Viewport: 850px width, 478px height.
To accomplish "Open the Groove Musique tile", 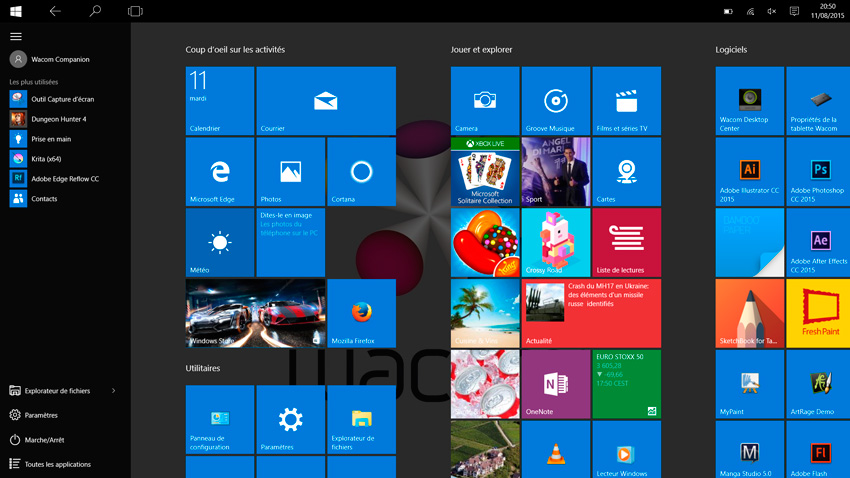I will pyautogui.click(x=556, y=101).
